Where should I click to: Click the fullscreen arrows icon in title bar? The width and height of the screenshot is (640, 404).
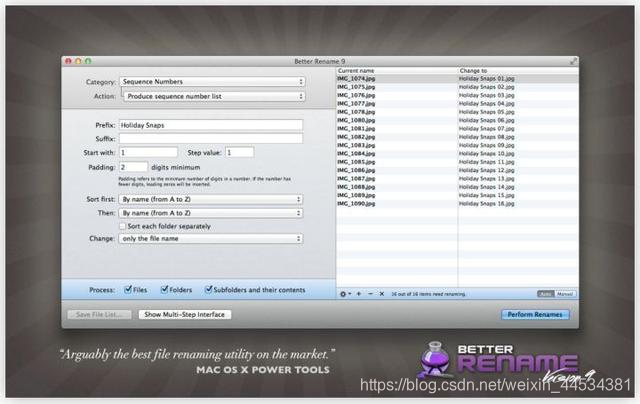point(573,61)
